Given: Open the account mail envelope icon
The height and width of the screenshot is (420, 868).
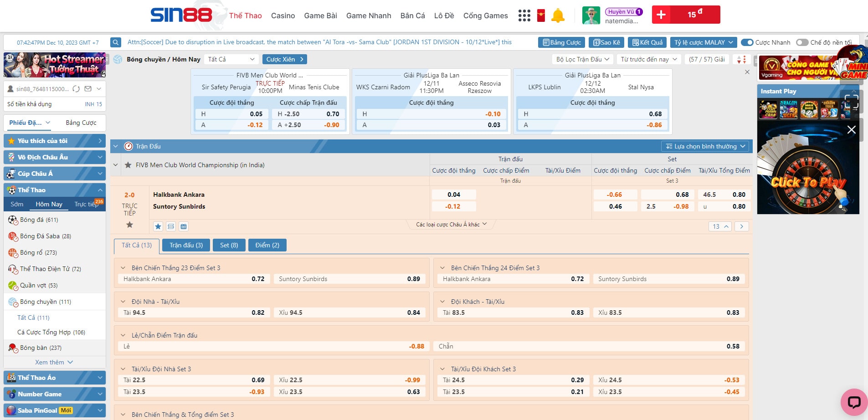Looking at the screenshot, I should (x=88, y=89).
